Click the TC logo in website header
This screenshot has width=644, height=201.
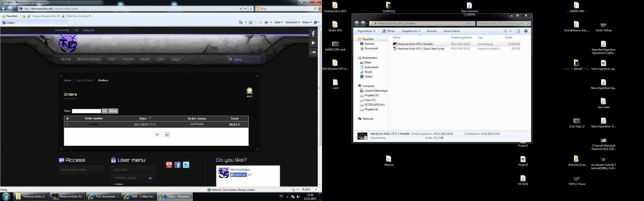[68, 44]
